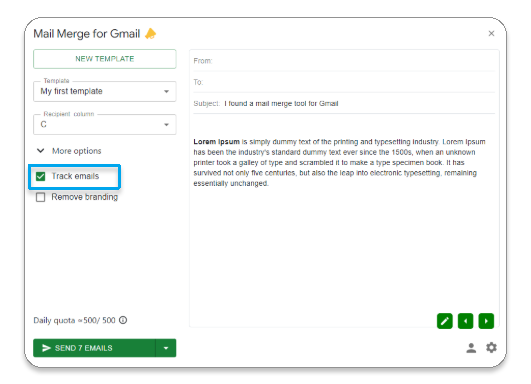Click the notification bell icon beside title

tap(151, 34)
